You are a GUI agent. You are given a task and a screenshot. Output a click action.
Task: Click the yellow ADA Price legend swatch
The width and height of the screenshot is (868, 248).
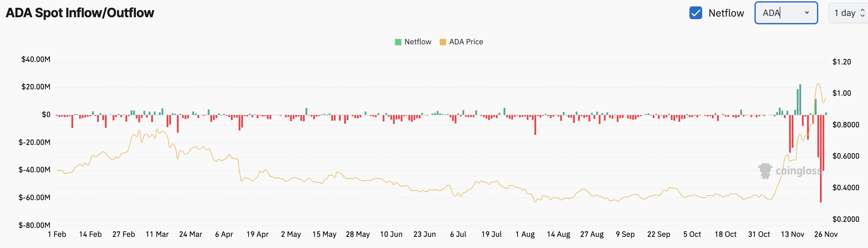443,42
